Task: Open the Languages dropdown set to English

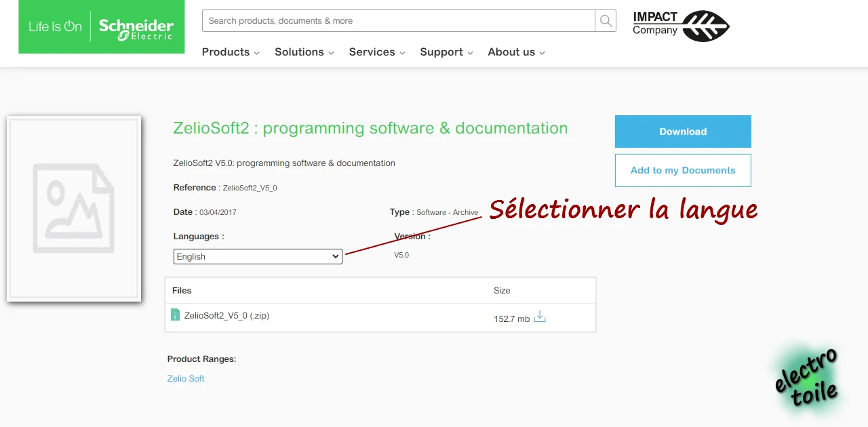Action: click(x=258, y=256)
